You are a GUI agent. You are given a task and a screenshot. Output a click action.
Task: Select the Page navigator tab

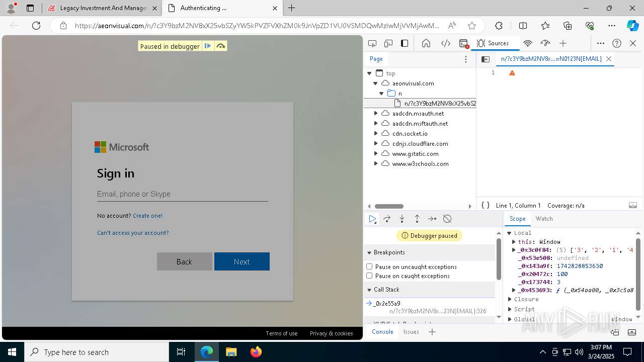[x=376, y=59]
